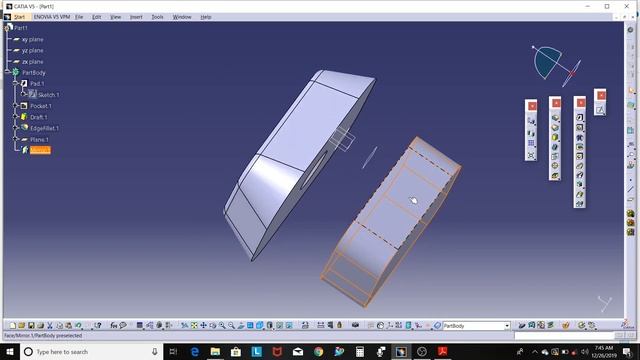Click the Open file icon in bottom toolbar

[x=22, y=325]
